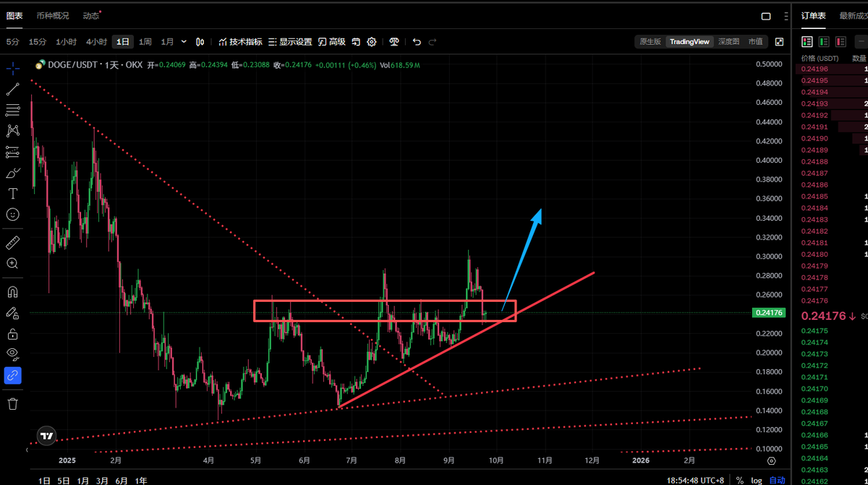Toggle lock all drawing tools

(x=13, y=334)
